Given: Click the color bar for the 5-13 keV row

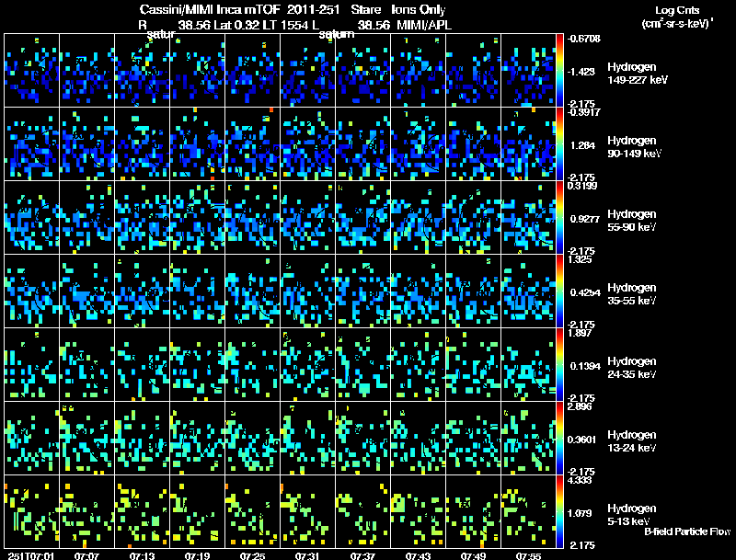Looking at the screenshot, I should click(559, 511).
